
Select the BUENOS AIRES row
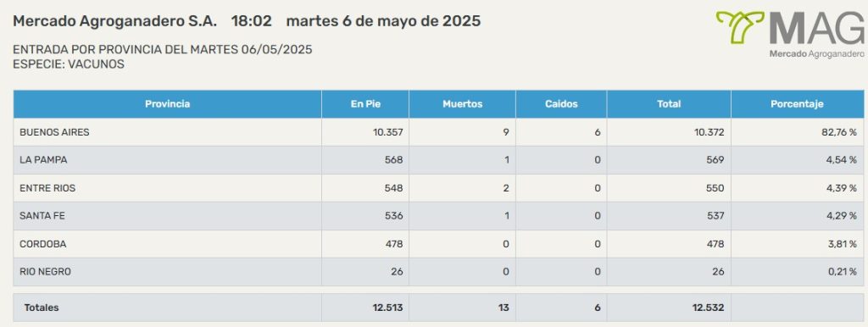tap(438, 132)
